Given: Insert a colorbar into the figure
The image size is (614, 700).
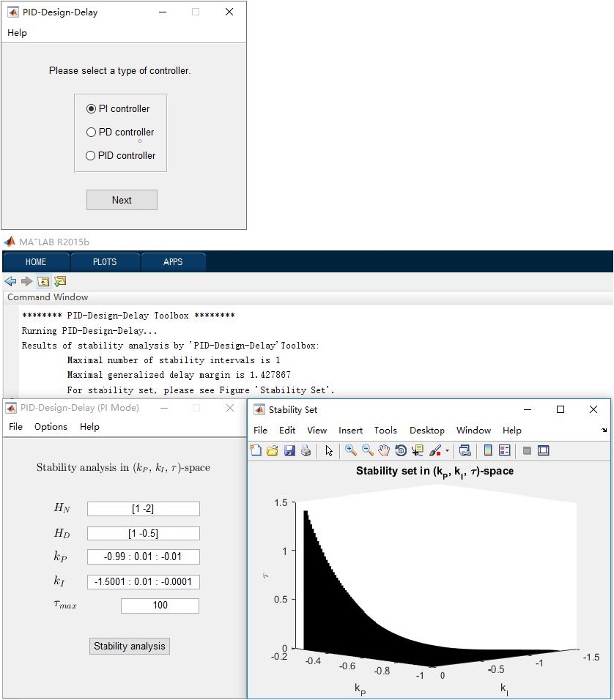Looking at the screenshot, I should (488, 451).
